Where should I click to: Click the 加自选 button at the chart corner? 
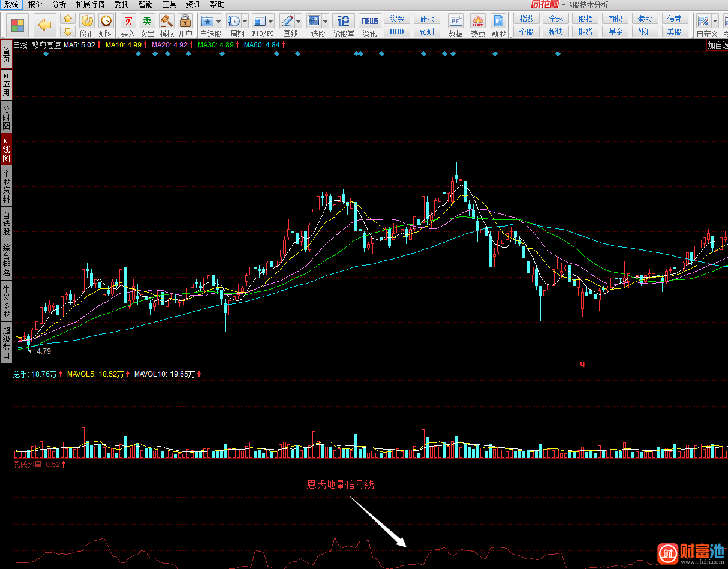coord(717,45)
